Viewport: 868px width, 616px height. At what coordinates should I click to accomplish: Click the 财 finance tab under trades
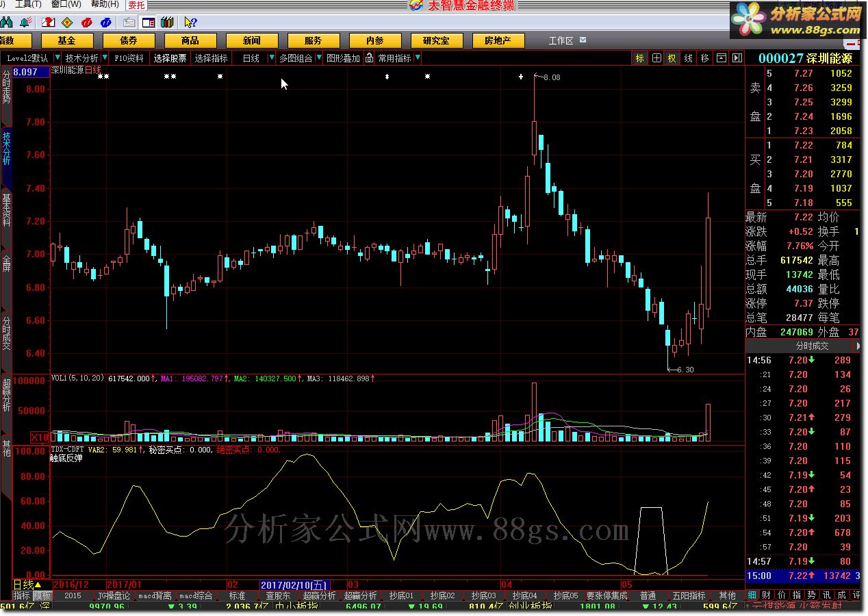pos(767,595)
